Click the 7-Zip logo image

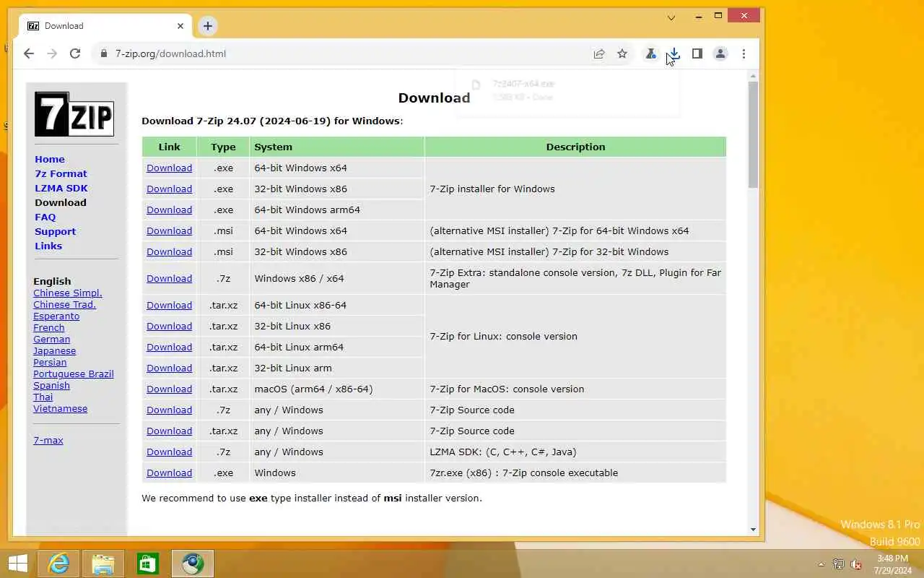[x=74, y=114]
